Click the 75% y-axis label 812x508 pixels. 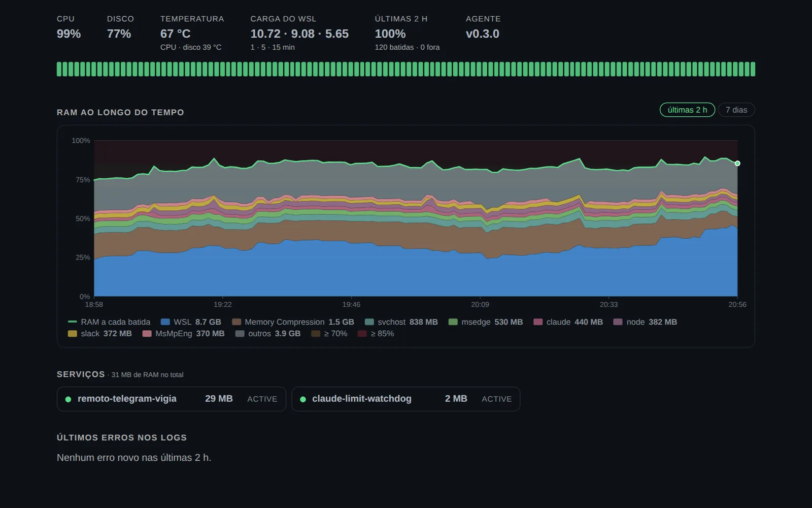[83, 180]
